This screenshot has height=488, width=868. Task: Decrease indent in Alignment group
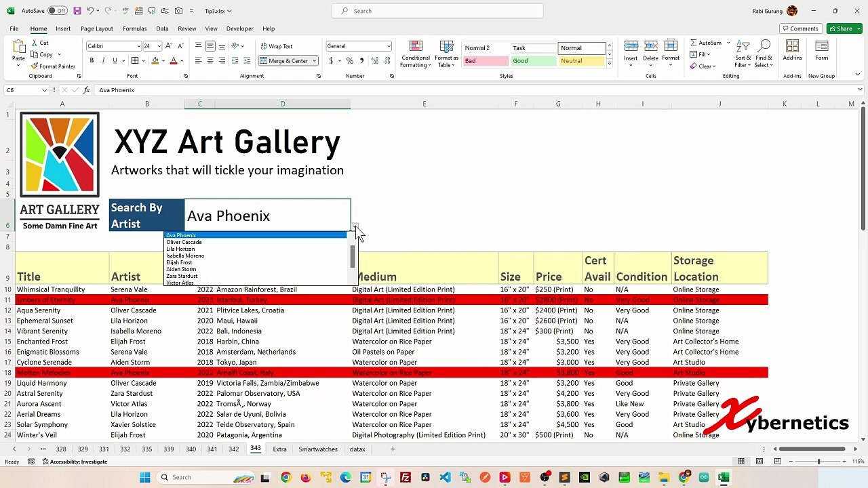pyautogui.click(x=235, y=60)
